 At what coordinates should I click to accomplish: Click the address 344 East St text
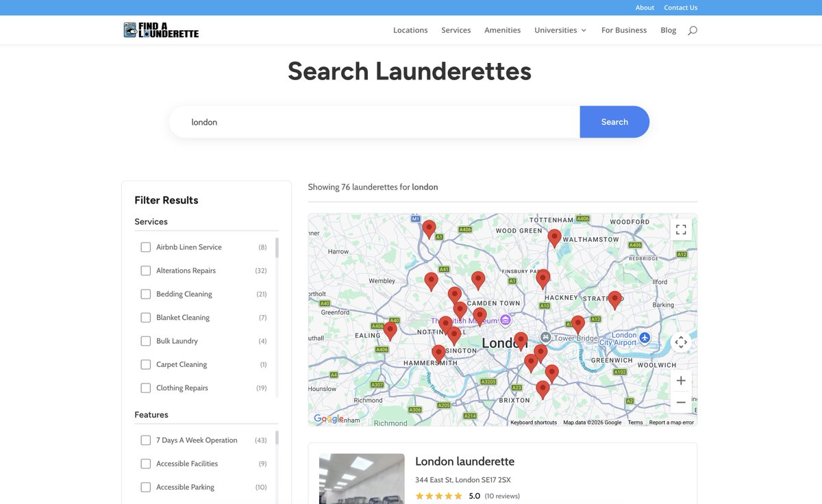click(x=463, y=480)
